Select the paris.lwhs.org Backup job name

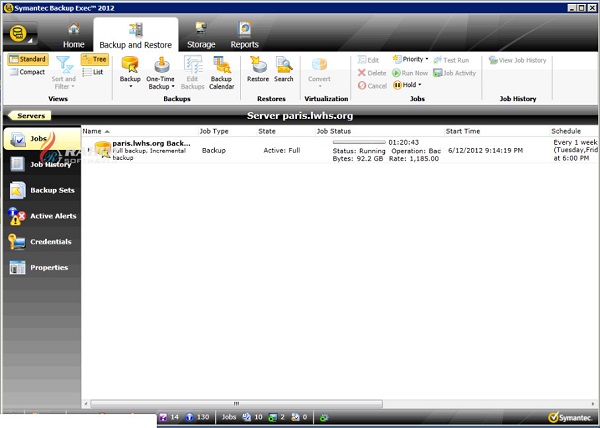pyautogui.click(x=151, y=143)
